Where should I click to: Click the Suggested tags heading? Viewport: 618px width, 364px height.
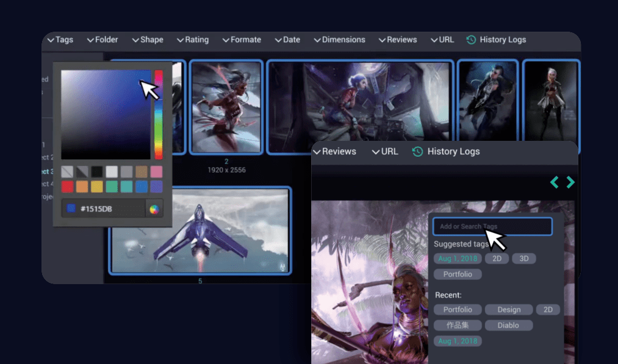pyautogui.click(x=461, y=244)
